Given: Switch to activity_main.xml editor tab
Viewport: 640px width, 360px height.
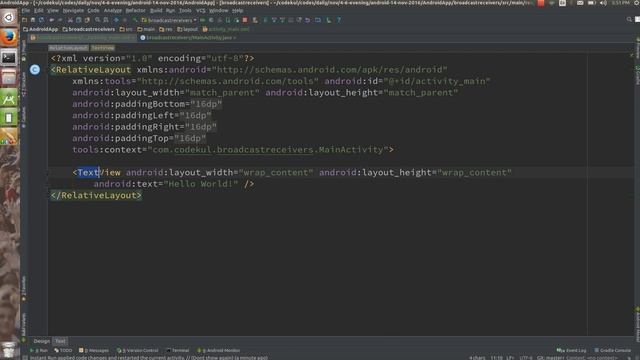Looking at the screenshot, I should [83, 38].
